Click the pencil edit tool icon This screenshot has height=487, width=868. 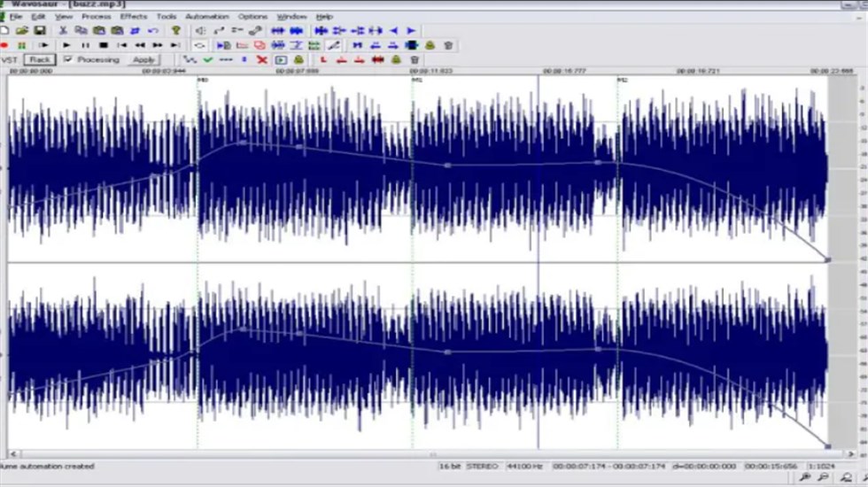click(x=334, y=45)
